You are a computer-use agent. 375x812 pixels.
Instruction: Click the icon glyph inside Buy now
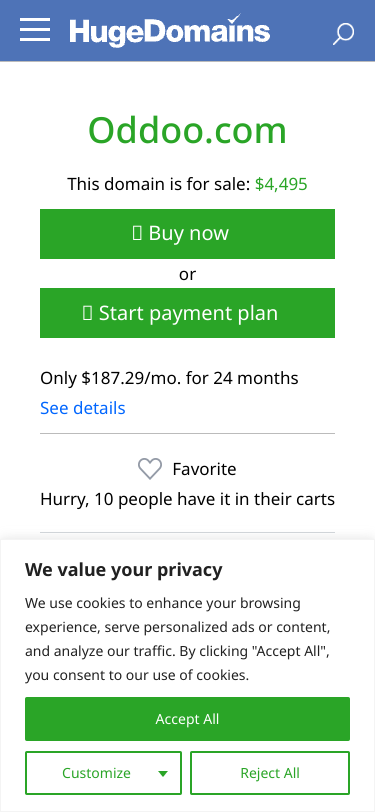(x=137, y=233)
